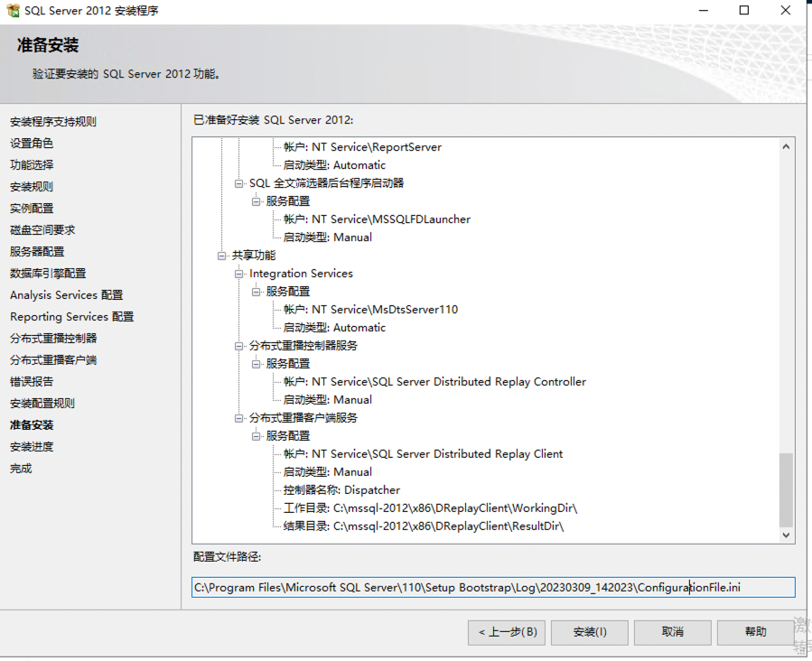
Task: Collapse the Integration Services tree node
Action: coord(239,274)
